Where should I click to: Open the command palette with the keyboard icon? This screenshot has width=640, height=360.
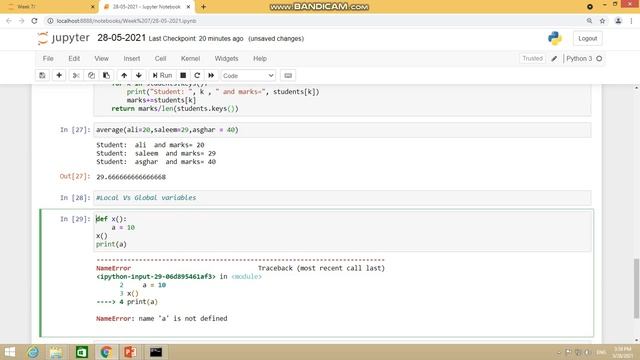(x=288, y=76)
